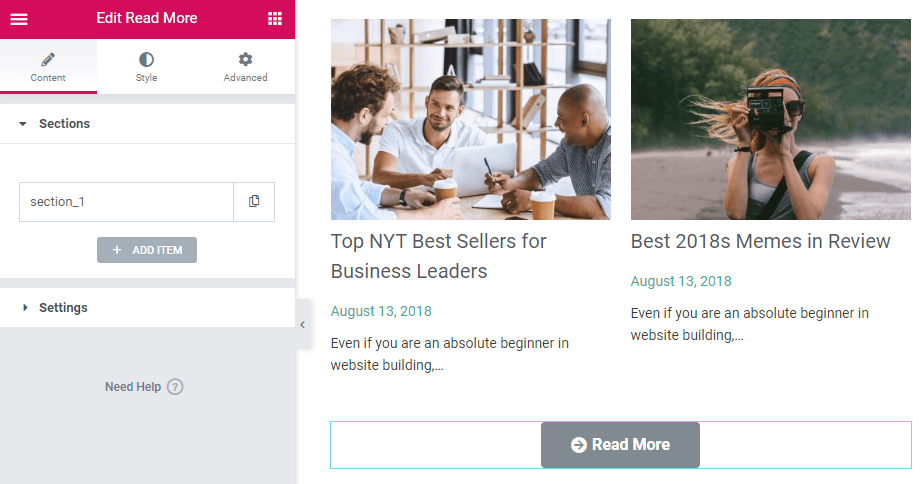Click the arrow icon in Read More button
The width and height of the screenshot is (924, 484).
point(579,445)
